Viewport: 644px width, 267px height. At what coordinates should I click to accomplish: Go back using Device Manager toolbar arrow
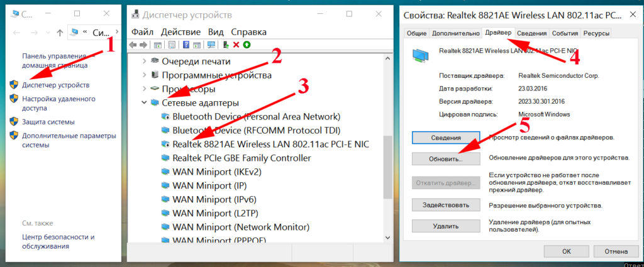click(x=133, y=45)
